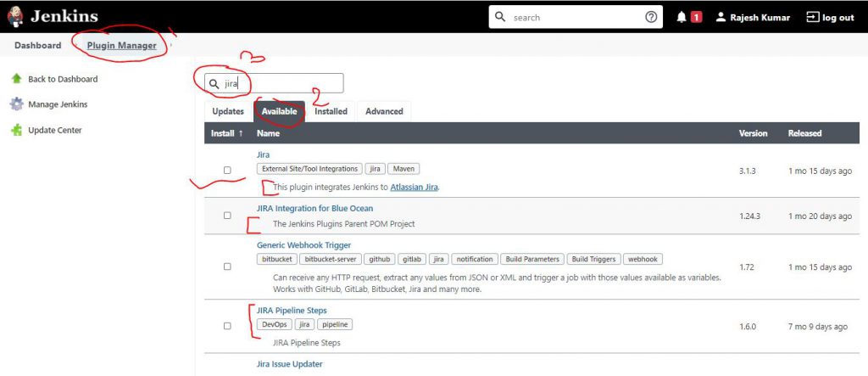Click the Dashboard breadcrumb

point(37,45)
